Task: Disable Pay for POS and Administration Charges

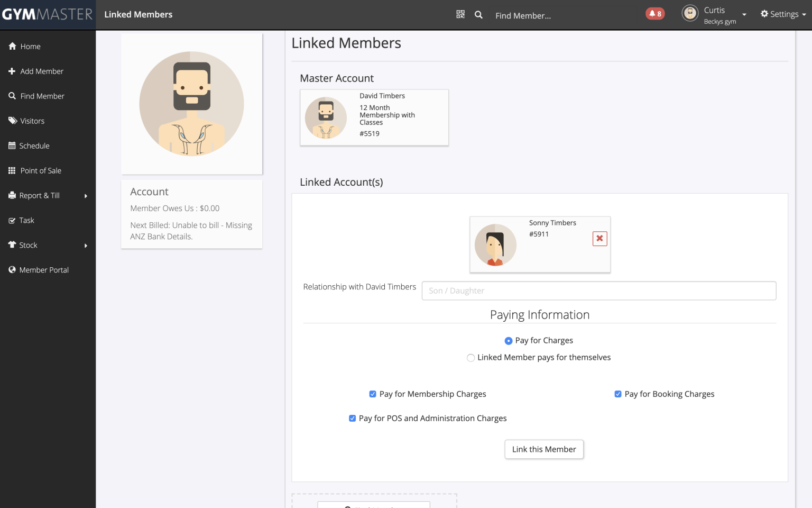Action: (352, 419)
